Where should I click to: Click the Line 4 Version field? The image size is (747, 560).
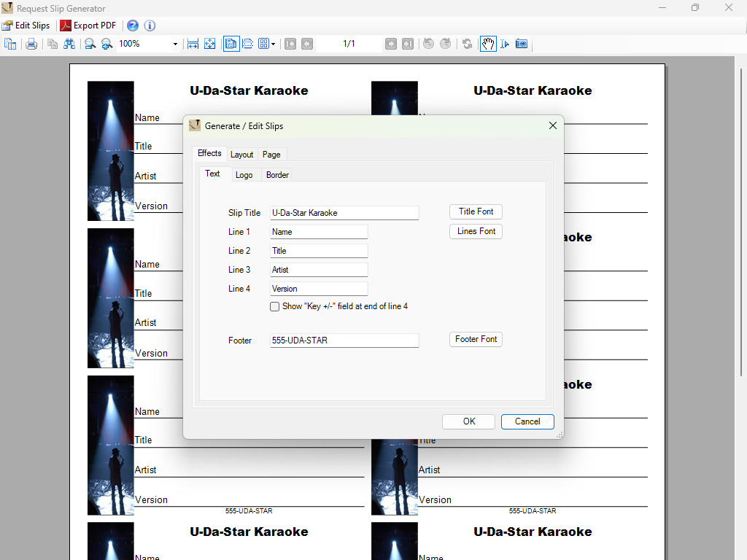320,289
